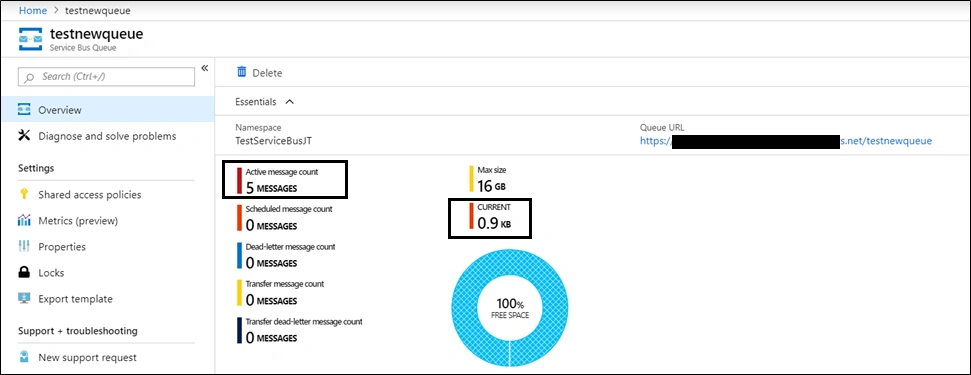Click the Settings section heading
The width and height of the screenshot is (971, 375).
[x=36, y=168]
